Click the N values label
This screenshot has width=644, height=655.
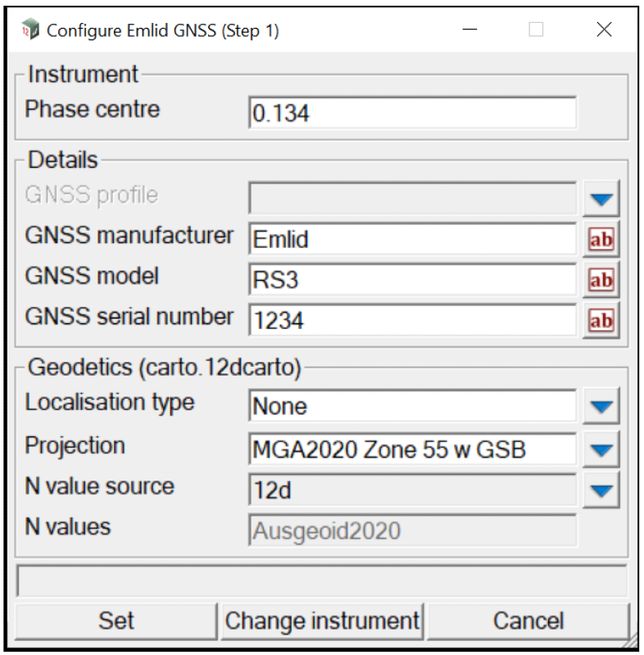pos(68,526)
